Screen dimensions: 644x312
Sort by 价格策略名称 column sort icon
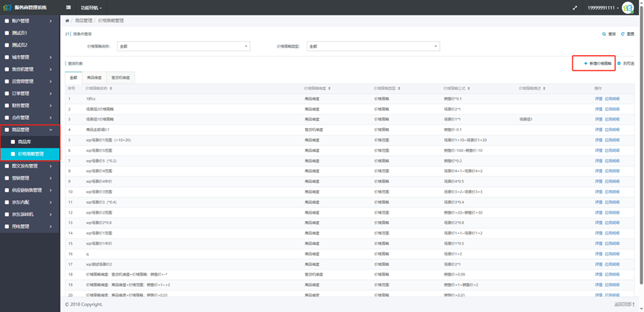(111, 89)
